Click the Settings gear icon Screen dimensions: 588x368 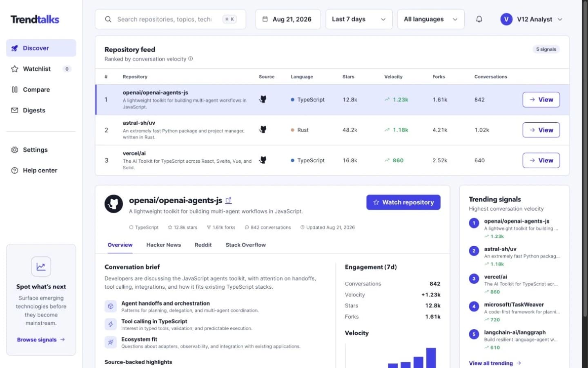15,150
